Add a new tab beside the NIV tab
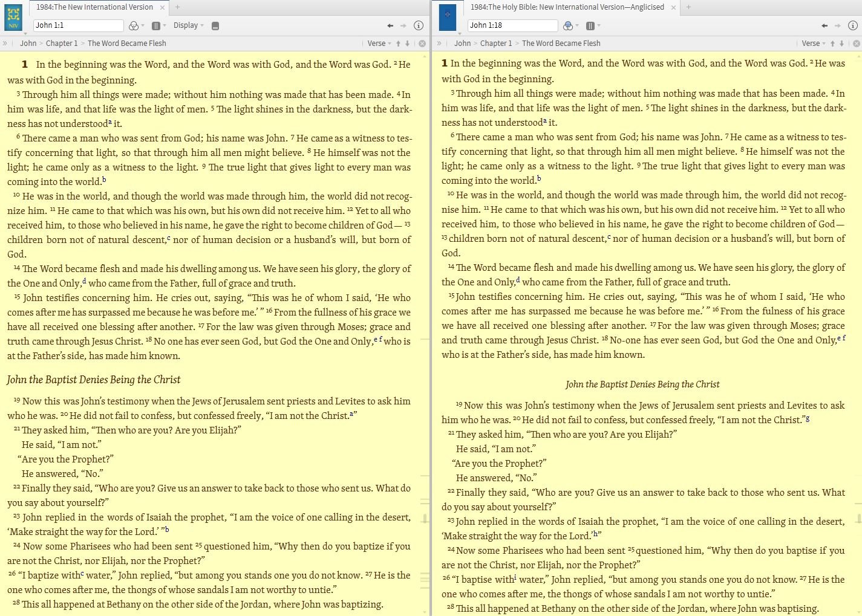Screen dimensions: 862x616 click(177, 7)
